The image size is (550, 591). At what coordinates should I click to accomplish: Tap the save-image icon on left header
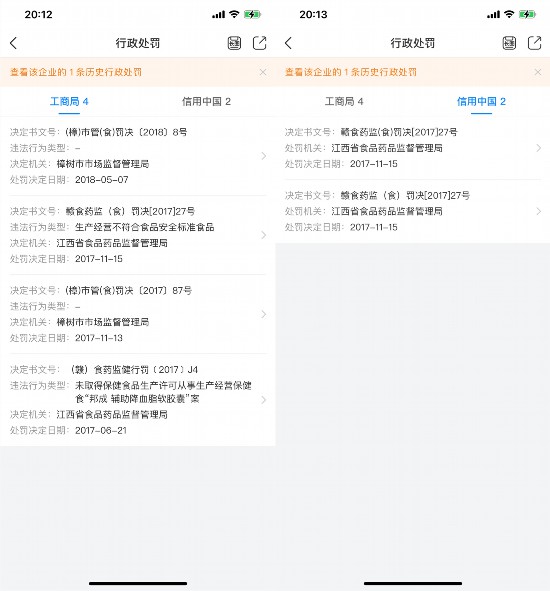click(x=234, y=43)
